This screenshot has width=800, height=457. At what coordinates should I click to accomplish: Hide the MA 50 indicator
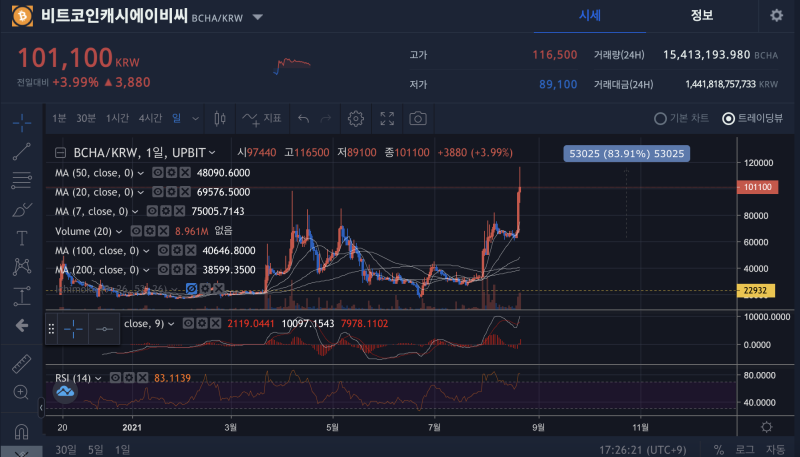click(x=158, y=172)
